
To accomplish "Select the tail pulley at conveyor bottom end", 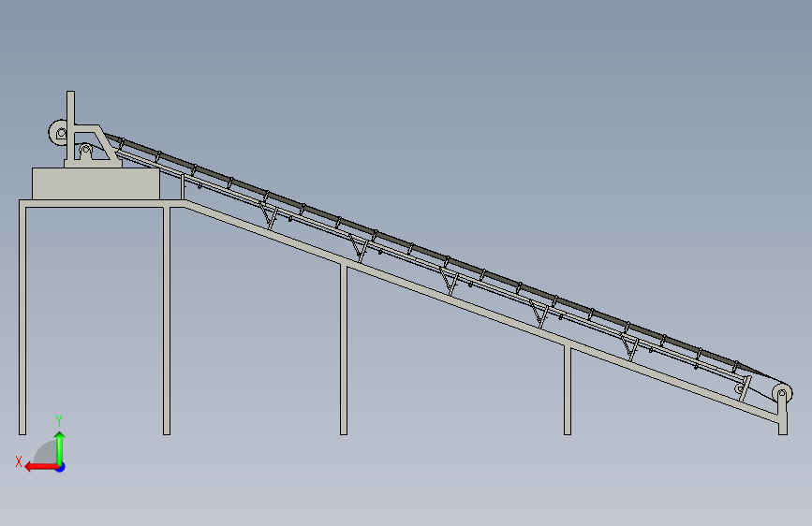I will (782, 393).
